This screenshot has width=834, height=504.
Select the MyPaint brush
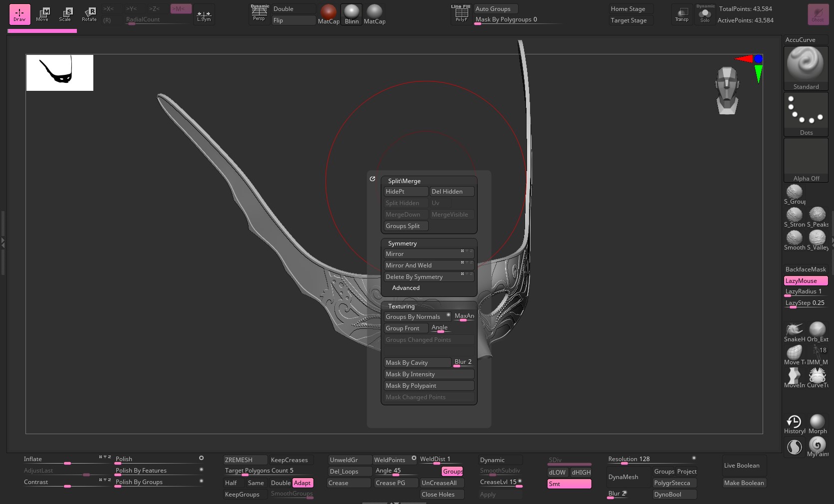[x=818, y=447]
